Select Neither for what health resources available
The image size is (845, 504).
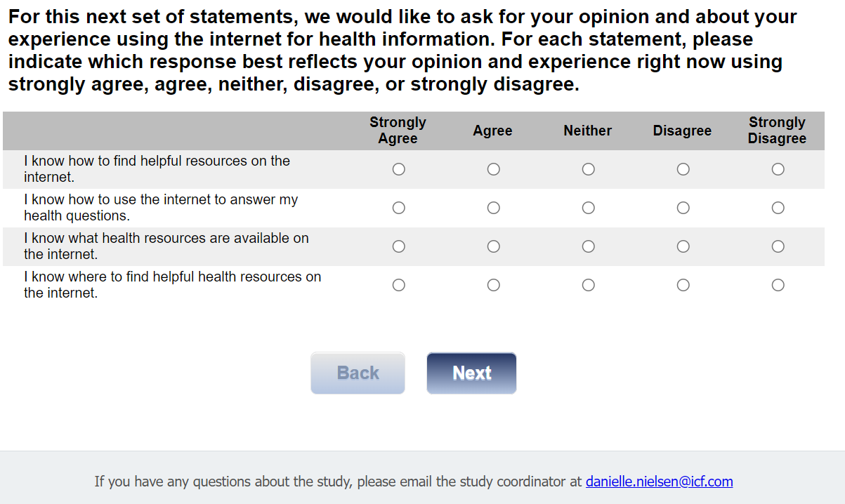tap(589, 246)
